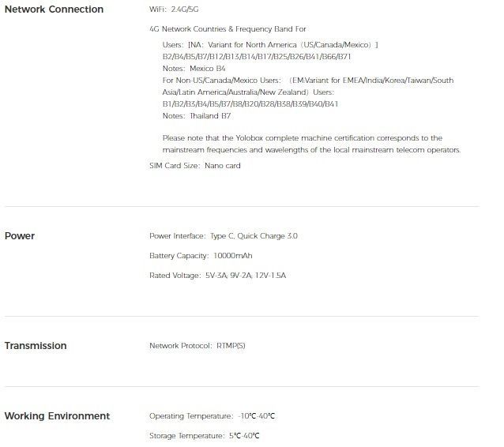This screenshot has width=504, height=447.
Task: Click the Notes: Mexico B4 line
Action: point(194,69)
